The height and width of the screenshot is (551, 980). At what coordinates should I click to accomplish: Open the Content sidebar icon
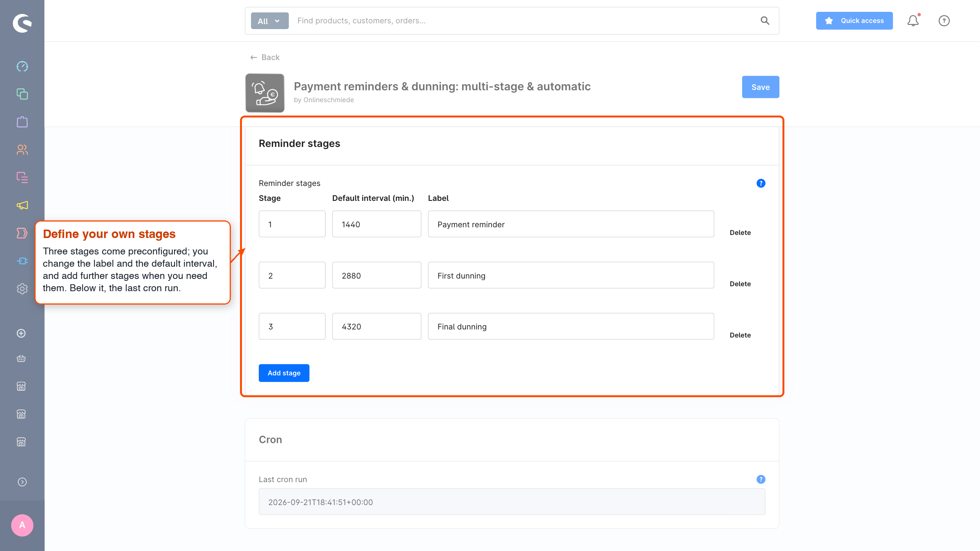[22, 178]
